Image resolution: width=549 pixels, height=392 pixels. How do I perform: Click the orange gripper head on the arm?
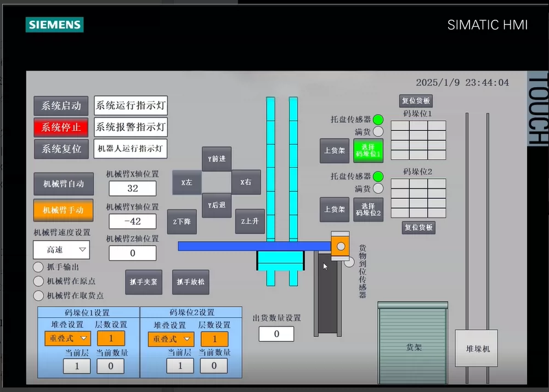tap(341, 246)
